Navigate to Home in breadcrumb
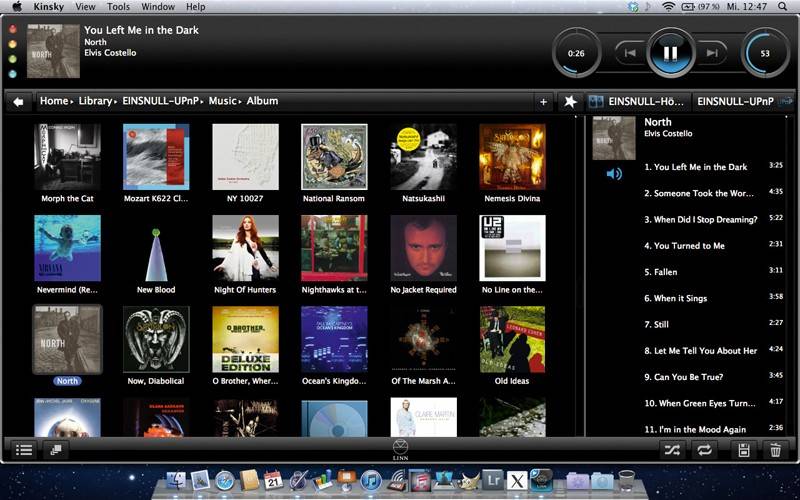The image size is (800, 500). [x=54, y=101]
